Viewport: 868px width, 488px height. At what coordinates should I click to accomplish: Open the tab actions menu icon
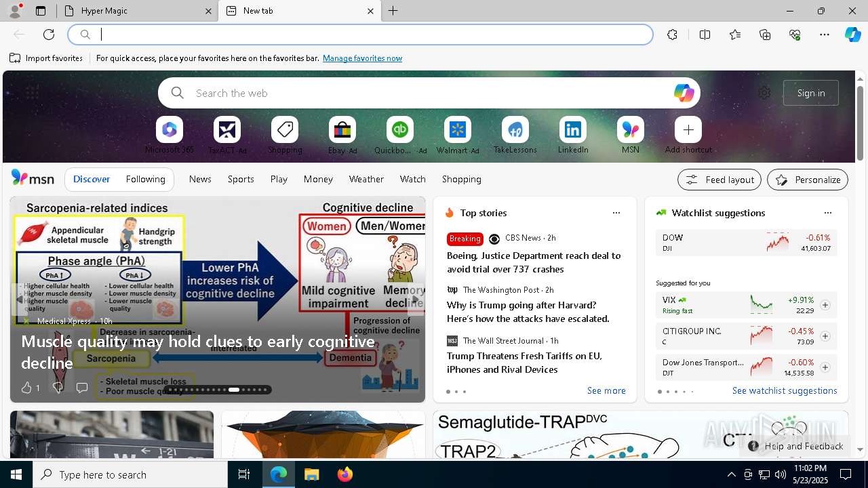41,11
